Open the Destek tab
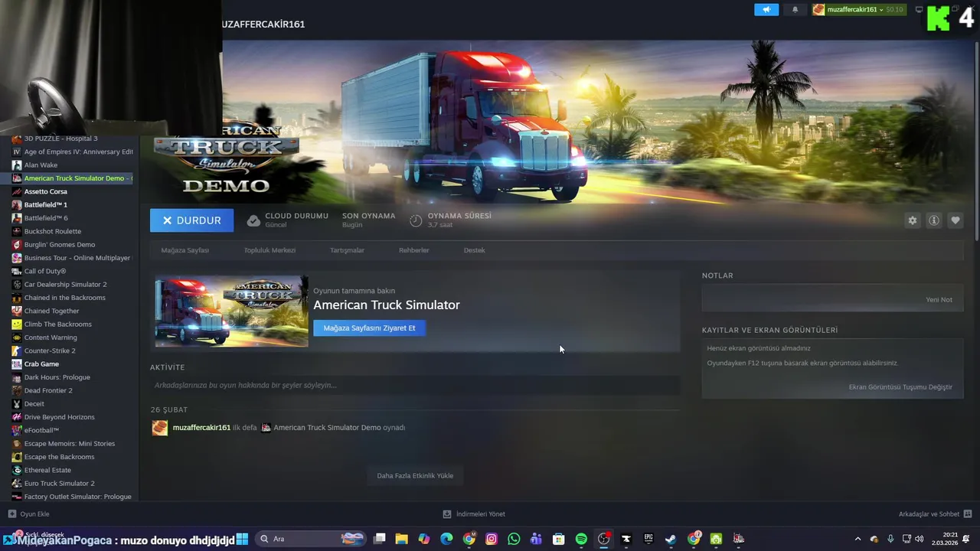The width and height of the screenshot is (980, 551). [x=474, y=250]
